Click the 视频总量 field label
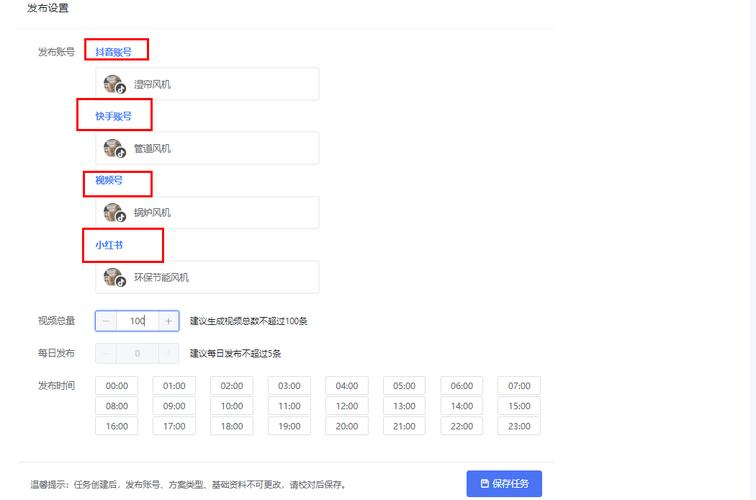The image size is (756, 500). click(56, 321)
